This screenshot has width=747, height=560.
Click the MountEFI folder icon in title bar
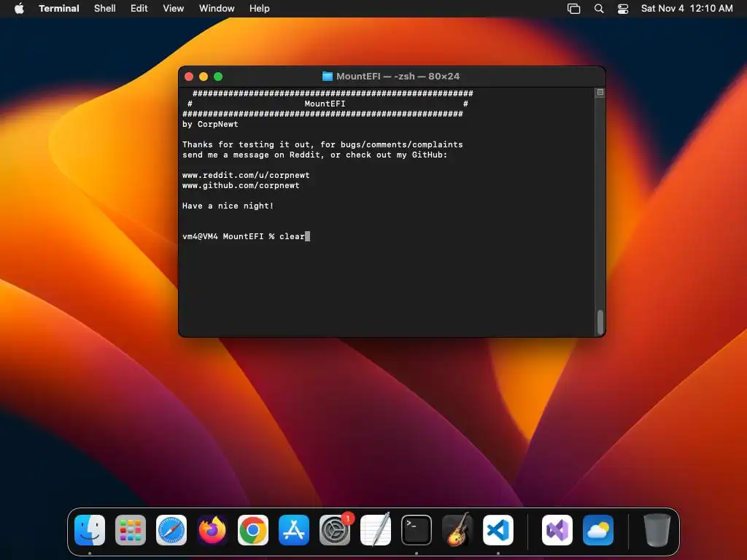(x=328, y=76)
